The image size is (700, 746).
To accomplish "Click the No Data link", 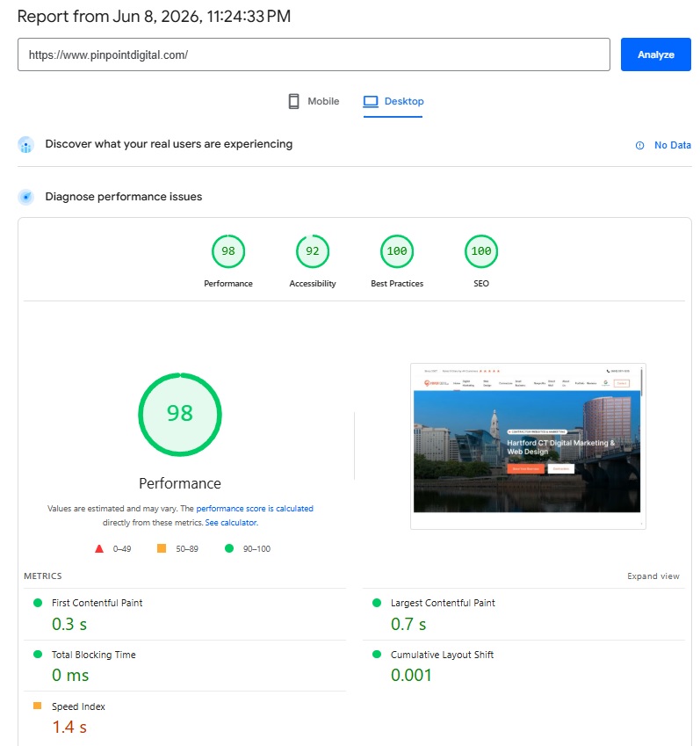I will pyautogui.click(x=673, y=145).
